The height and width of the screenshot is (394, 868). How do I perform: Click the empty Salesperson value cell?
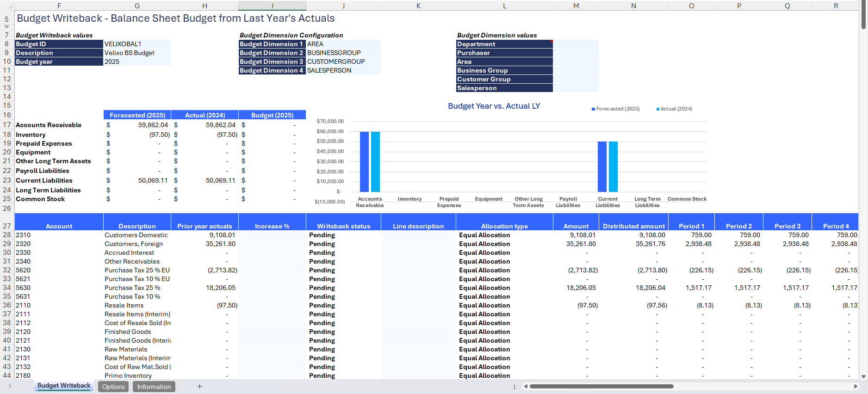tap(576, 88)
